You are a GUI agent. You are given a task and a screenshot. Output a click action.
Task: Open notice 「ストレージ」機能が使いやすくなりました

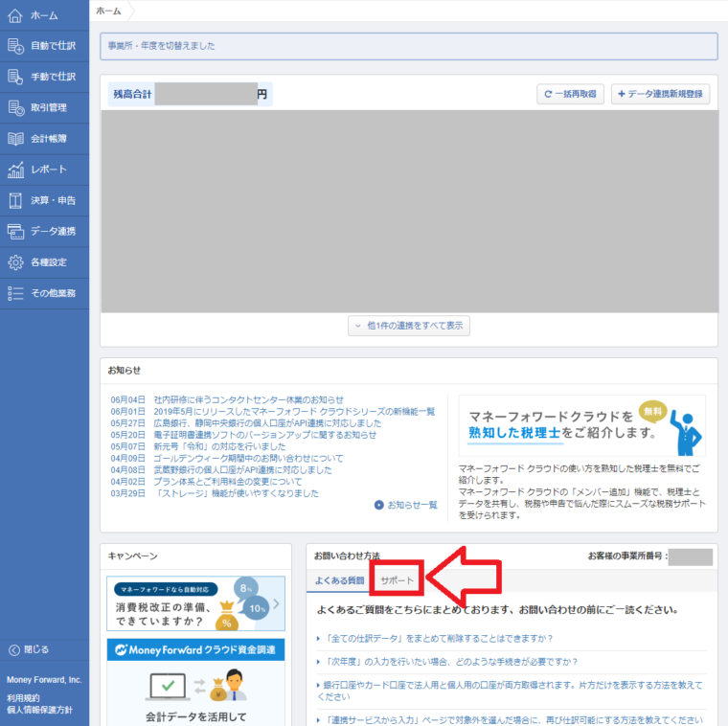click(237, 493)
